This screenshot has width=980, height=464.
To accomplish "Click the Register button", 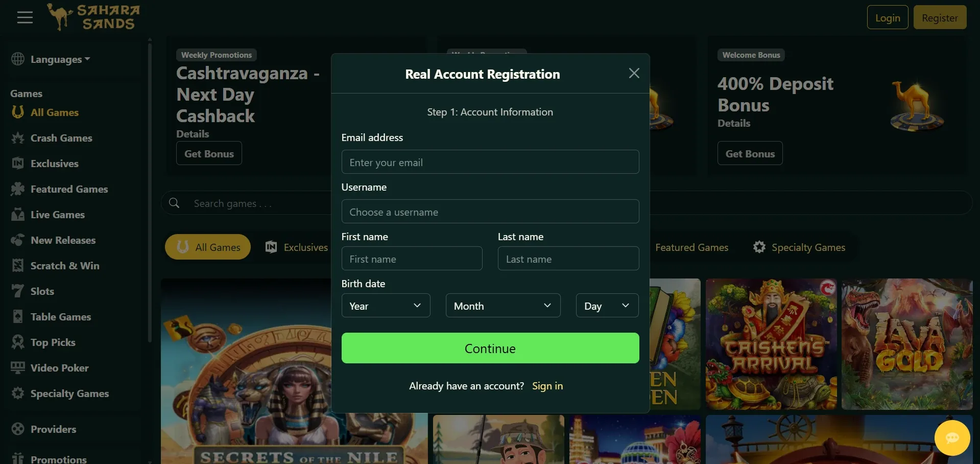I will [940, 17].
